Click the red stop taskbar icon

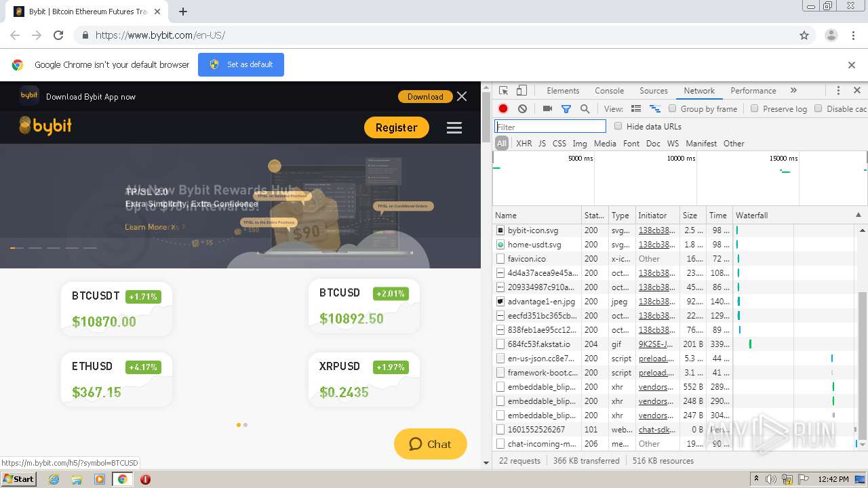(x=145, y=479)
